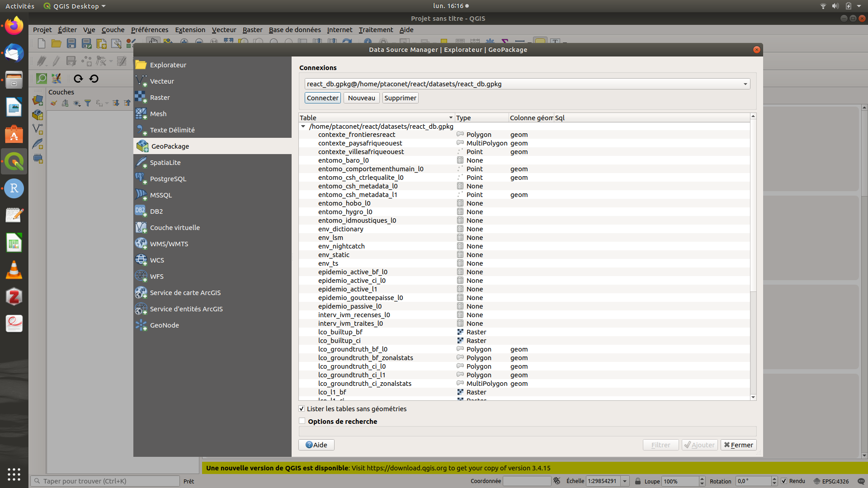Open the connections dropdown list
The height and width of the screenshot is (488, 868).
[745, 84]
